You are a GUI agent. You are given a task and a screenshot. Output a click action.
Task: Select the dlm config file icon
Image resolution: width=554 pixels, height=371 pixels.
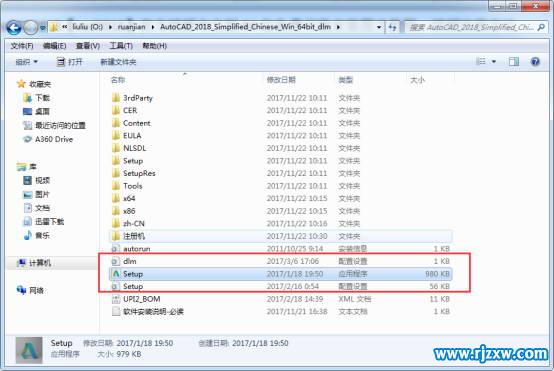pyautogui.click(x=116, y=261)
